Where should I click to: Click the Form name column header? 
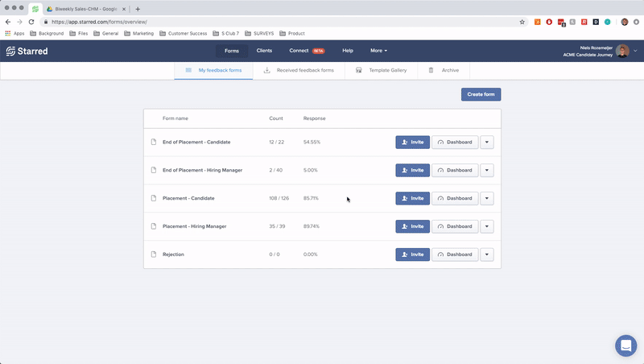coord(175,118)
